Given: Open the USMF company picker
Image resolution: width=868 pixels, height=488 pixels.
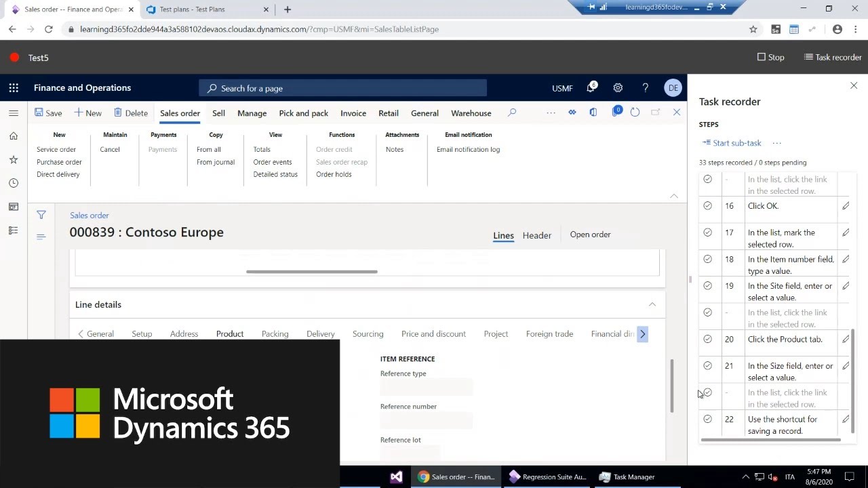Looking at the screenshot, I should [562, 88].
